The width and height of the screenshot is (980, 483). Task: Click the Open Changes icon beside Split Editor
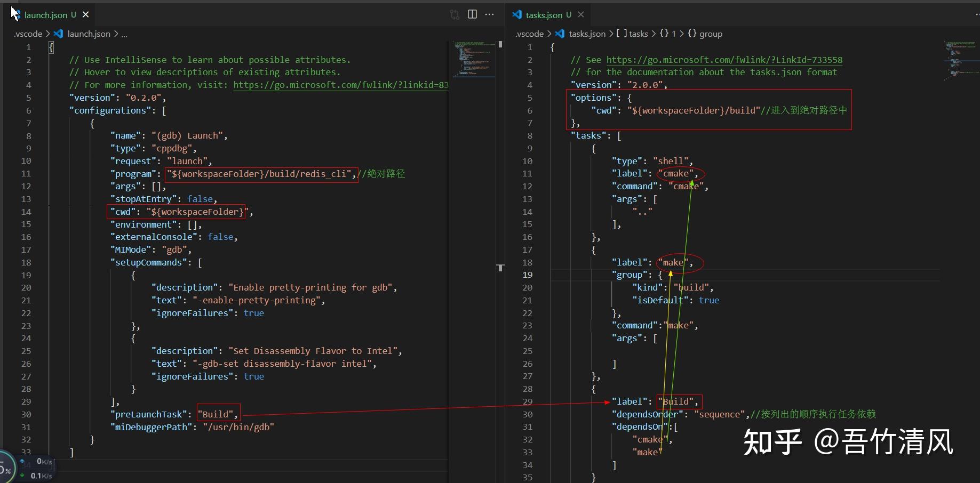pyautogui.click(x=454, y=14)
